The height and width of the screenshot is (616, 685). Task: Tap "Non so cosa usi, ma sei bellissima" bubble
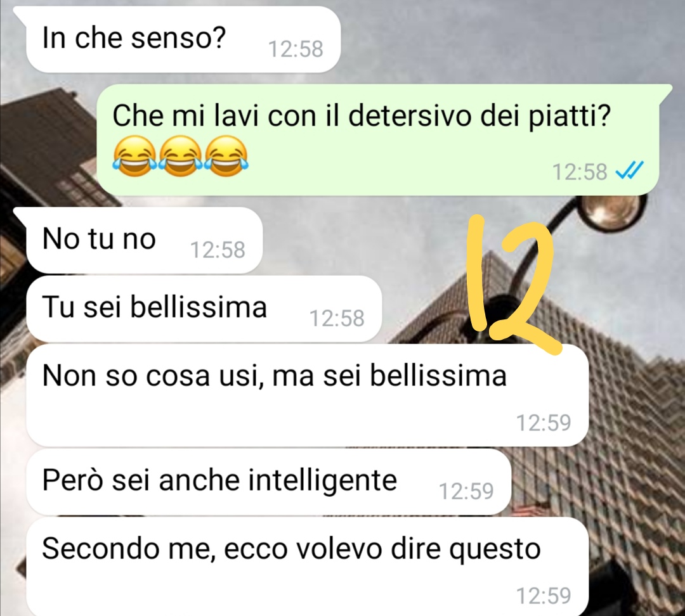click(x=308, y=395)
